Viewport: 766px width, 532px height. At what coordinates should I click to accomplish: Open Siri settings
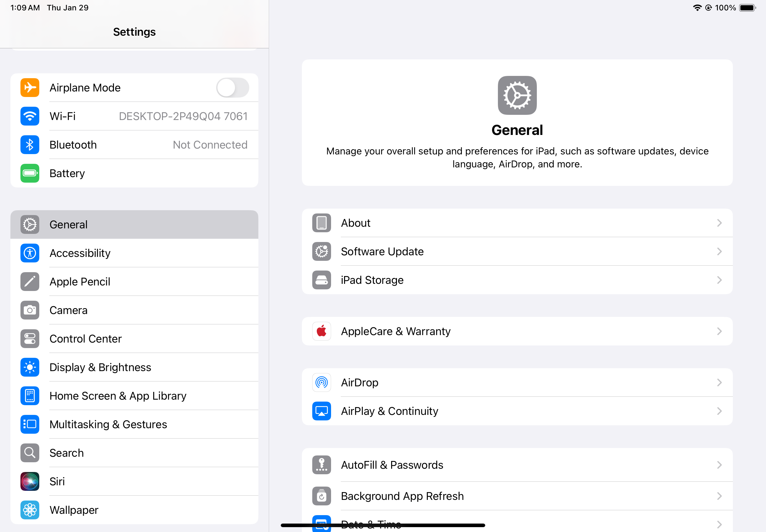point(134,481)
